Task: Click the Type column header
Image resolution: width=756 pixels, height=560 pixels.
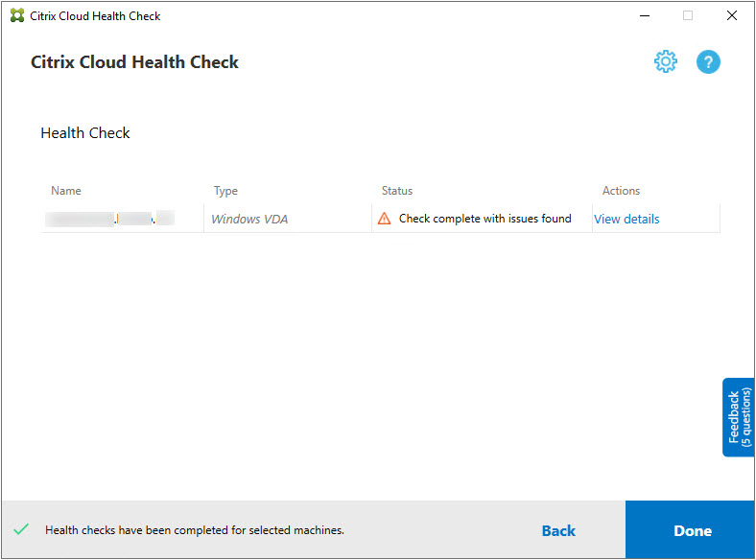Action: [225, 191]
